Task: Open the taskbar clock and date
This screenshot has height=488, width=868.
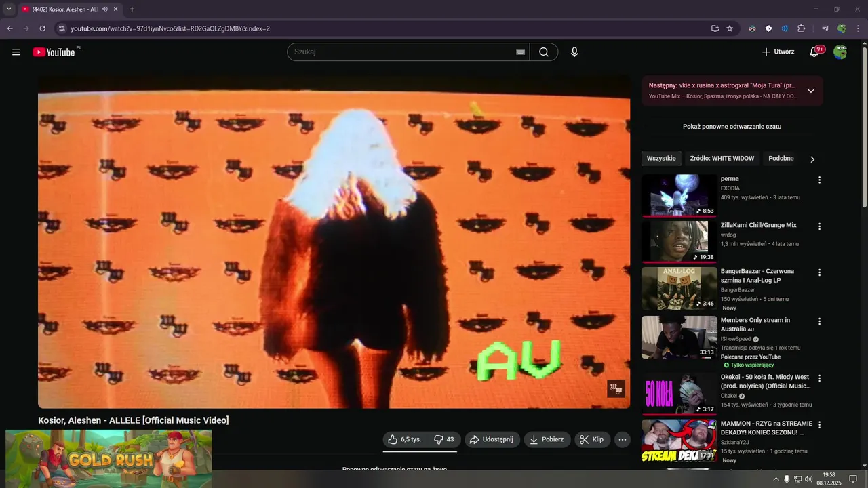Action: pyautogui.click(x=829, y=479)
